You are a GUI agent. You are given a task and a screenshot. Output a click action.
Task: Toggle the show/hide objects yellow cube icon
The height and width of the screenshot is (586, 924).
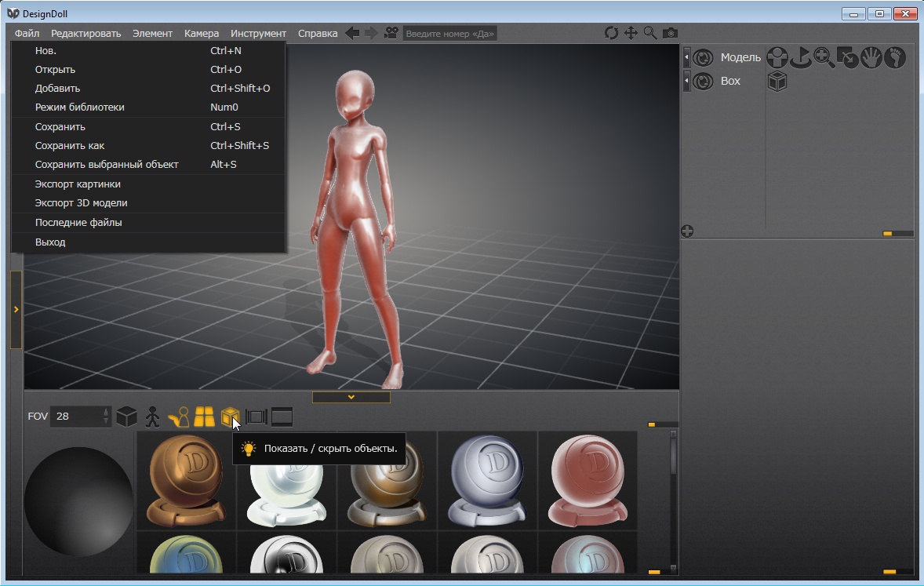(230, 417)
